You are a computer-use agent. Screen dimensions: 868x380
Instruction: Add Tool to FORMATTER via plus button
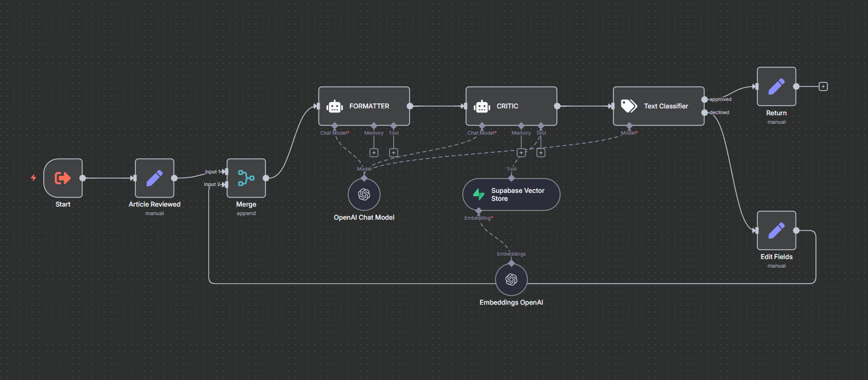point(394,152)
